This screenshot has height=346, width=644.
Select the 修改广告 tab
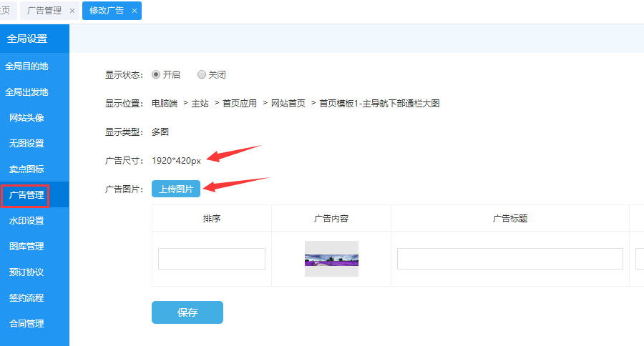[107, 11]
